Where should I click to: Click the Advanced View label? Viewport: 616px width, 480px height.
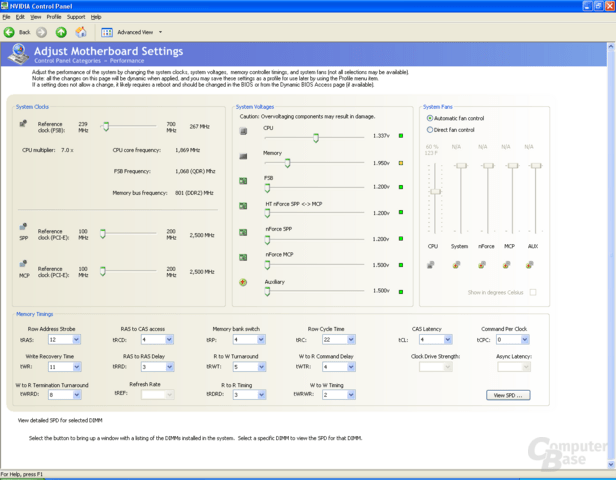point(135,32)
